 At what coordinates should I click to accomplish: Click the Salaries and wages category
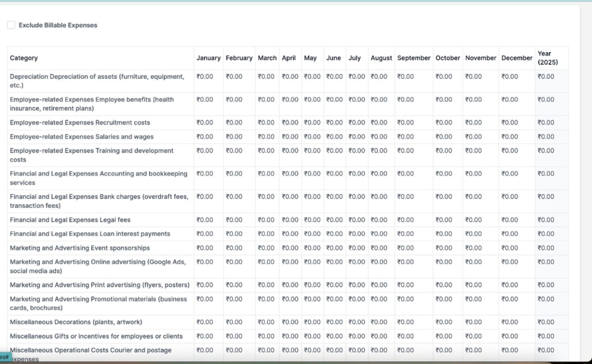click(x=81, y=137)
